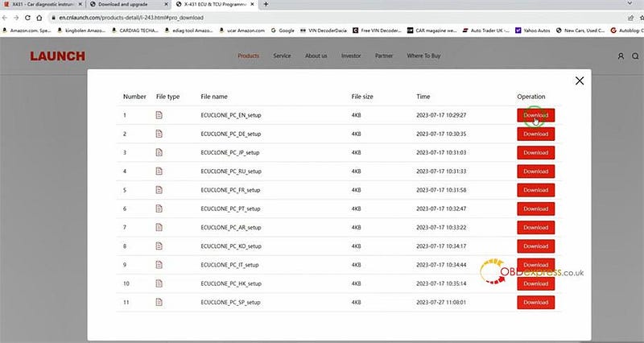Go to browser home page
Screen dimensions: 644x343
(x=39, y=18)
